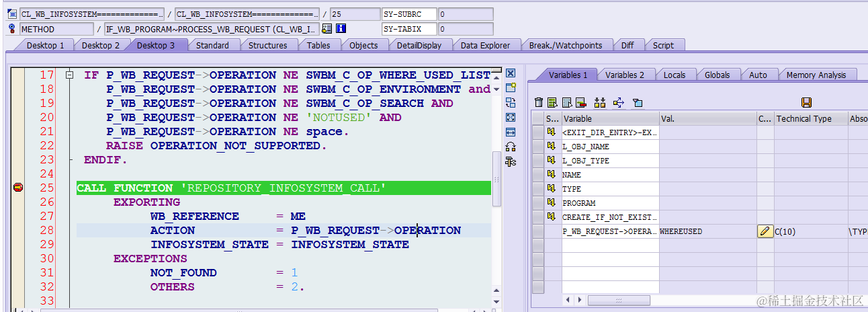
Task: Click the <EXIT_DIR_ENTRY>-EX variable cell
Action: [610, 132]
